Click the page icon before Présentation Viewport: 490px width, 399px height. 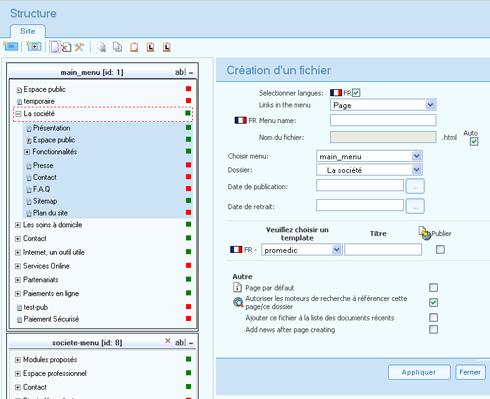tap(29, 128)
